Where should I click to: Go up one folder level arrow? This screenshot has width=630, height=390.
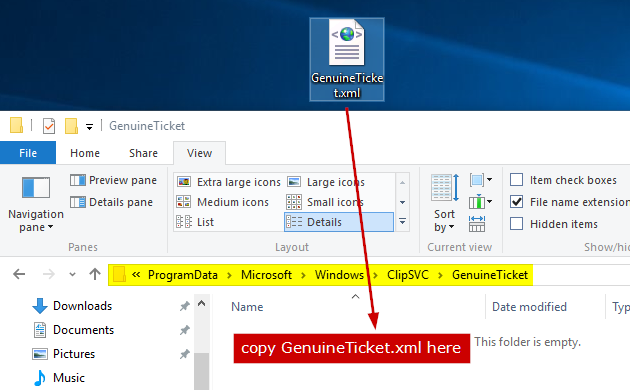click(x=95, y=274)
